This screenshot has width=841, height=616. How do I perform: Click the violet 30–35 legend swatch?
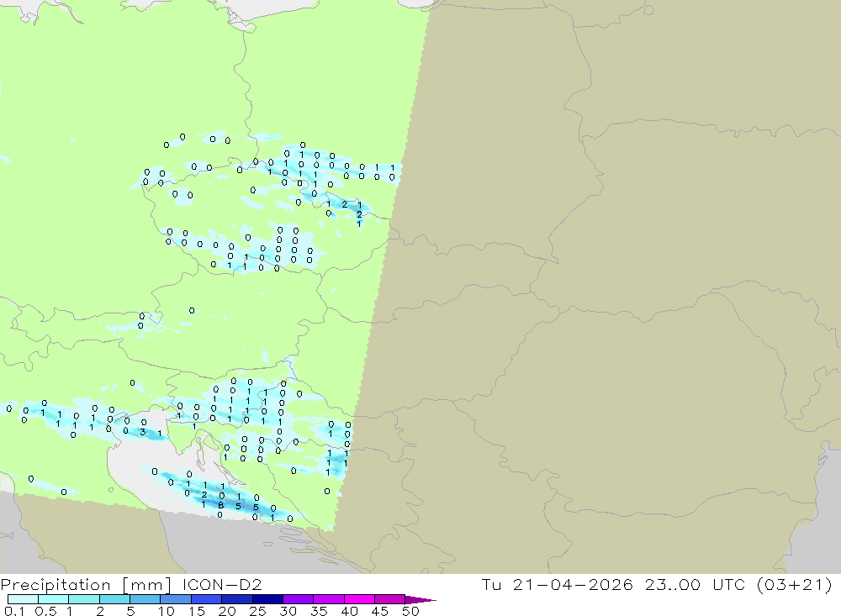(x=299, y=599)
